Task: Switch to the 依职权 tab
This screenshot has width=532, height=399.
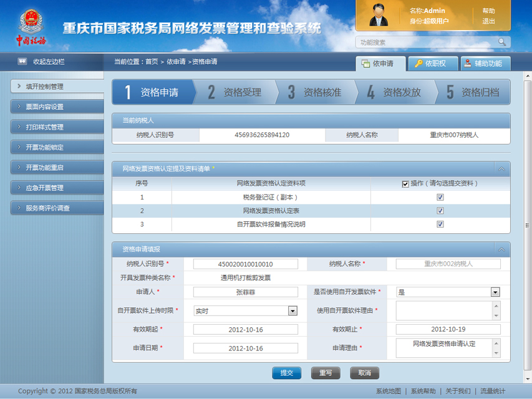Action: click(x=433, y=64)
